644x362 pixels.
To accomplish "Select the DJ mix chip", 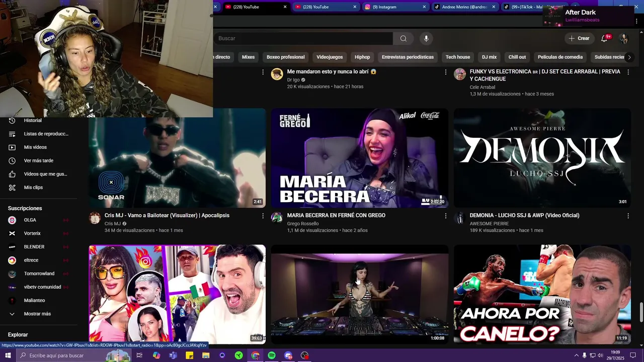I will click(x=489, y=57).
